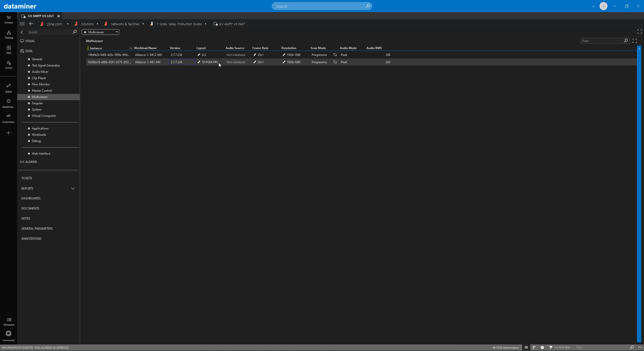Open the General data page
The width and height of the screenshot is (644, 351).
click(x=37, y=59)
